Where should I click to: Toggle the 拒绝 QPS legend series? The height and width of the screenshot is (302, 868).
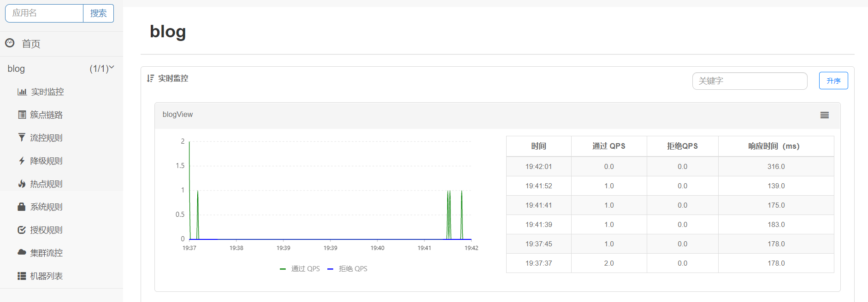(347, 269)
